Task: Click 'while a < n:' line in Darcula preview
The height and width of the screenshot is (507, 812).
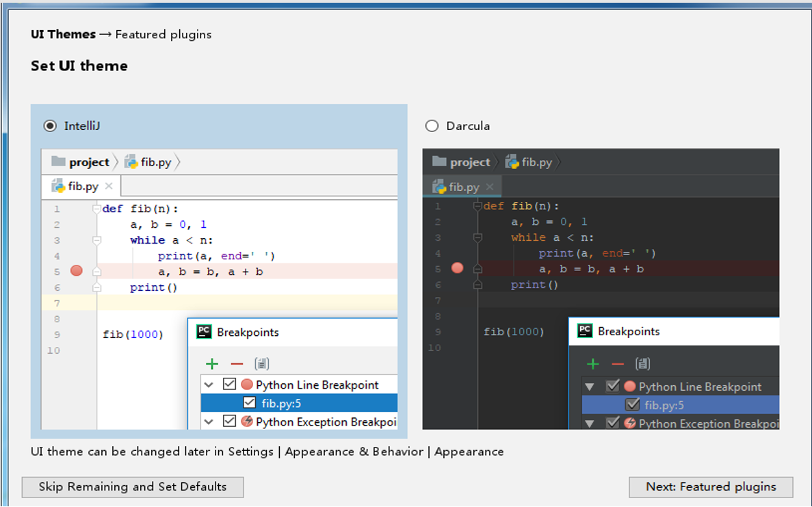Action: point(552,237)
